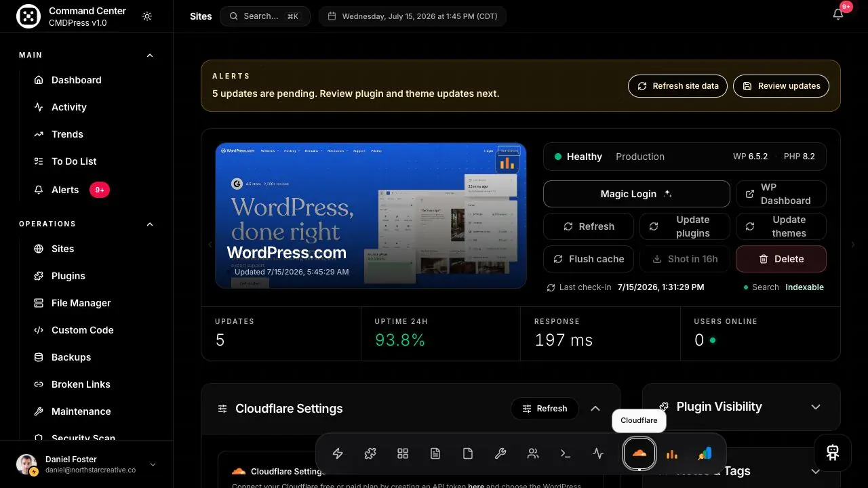
Task: Click Refresh site data button
Action: tap(677, 86)
